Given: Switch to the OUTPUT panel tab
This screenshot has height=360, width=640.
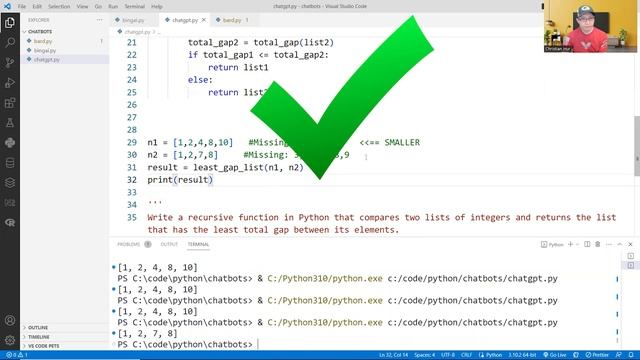Looking at the screenshot, I should point(169,244).
